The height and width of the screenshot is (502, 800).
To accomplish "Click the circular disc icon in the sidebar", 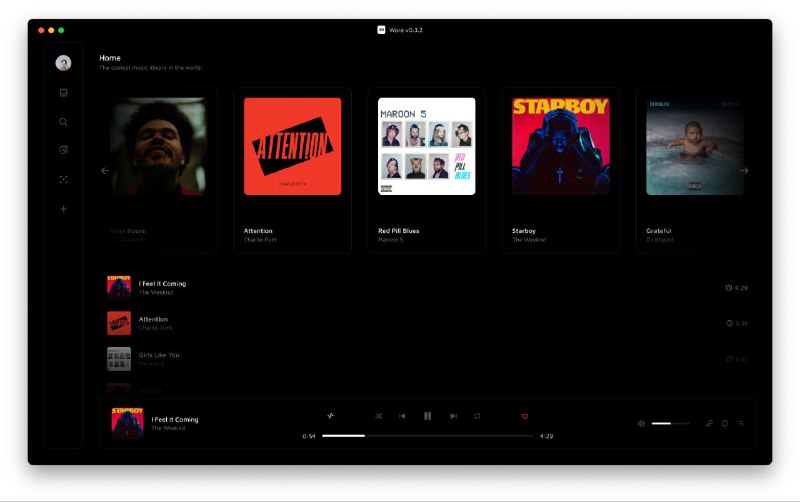I will click(63, 150).
